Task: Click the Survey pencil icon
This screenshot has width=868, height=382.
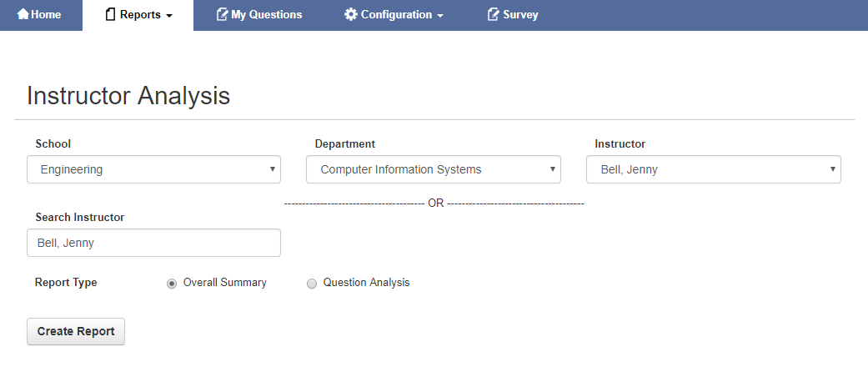Action: click(x=494, y=15)
